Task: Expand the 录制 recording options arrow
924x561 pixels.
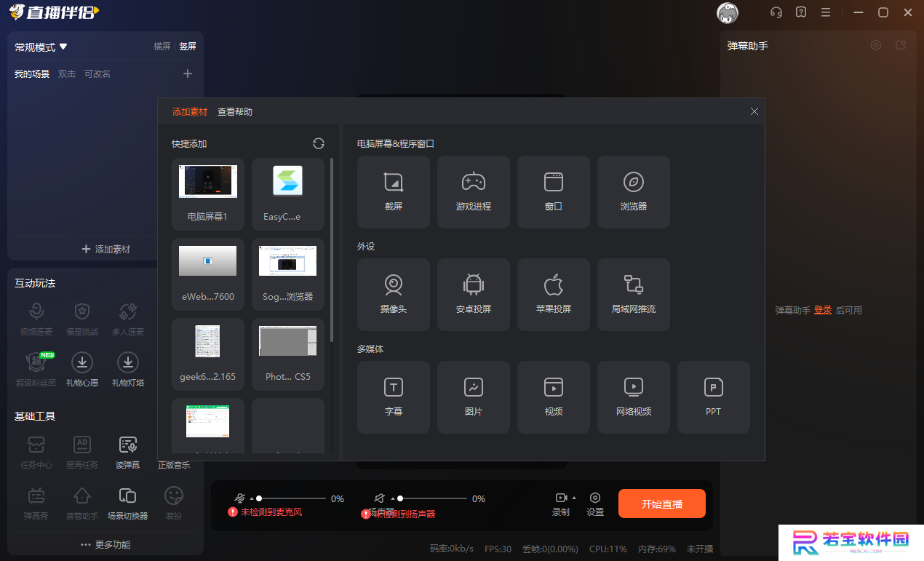Action: (x=574, y=498)
